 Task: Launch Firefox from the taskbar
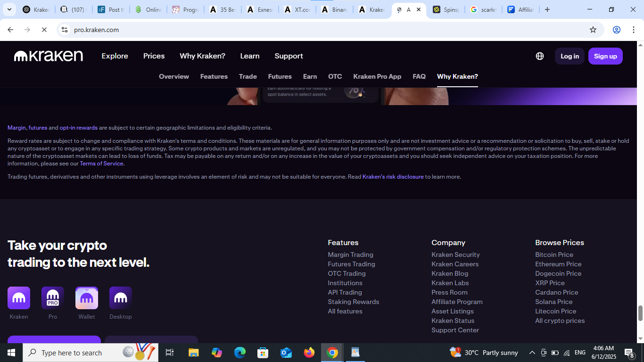(309, 353)
